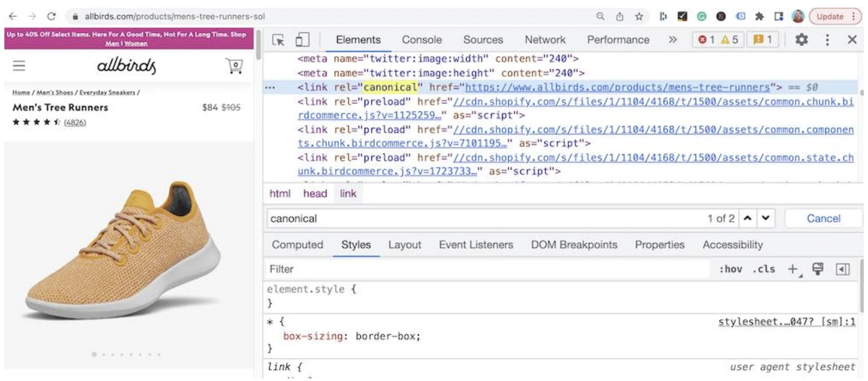The width and height of the screenshot is (868, 381).
Task: Go to Home breadcrumb link
Action: (21, 92)
